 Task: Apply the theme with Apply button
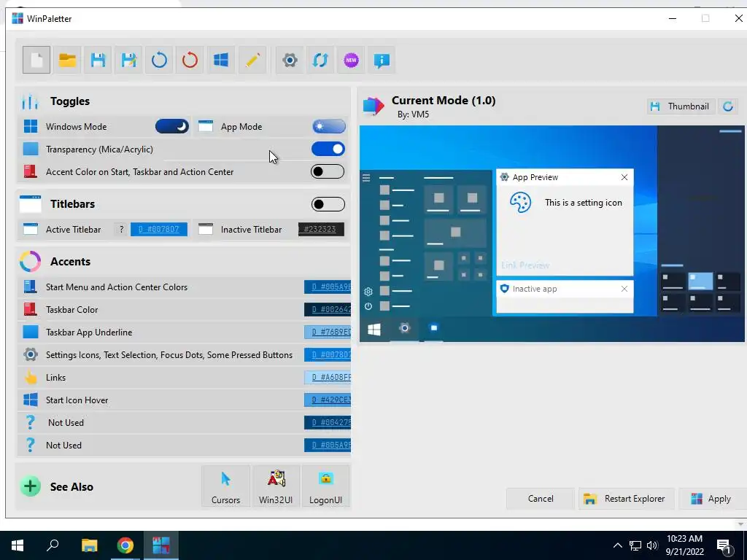712,499
